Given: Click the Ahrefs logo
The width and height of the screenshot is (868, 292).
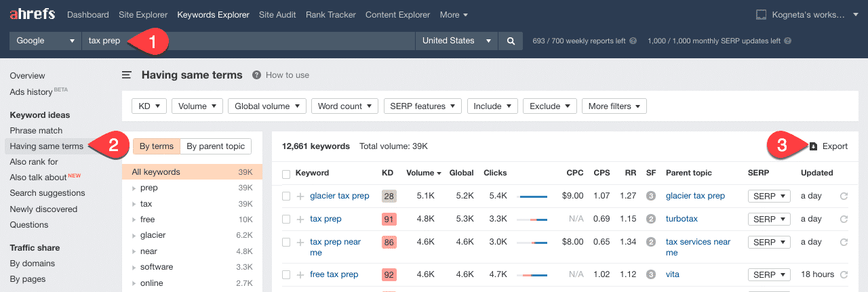Looking at the screenshot, I should tap(32, 14).
